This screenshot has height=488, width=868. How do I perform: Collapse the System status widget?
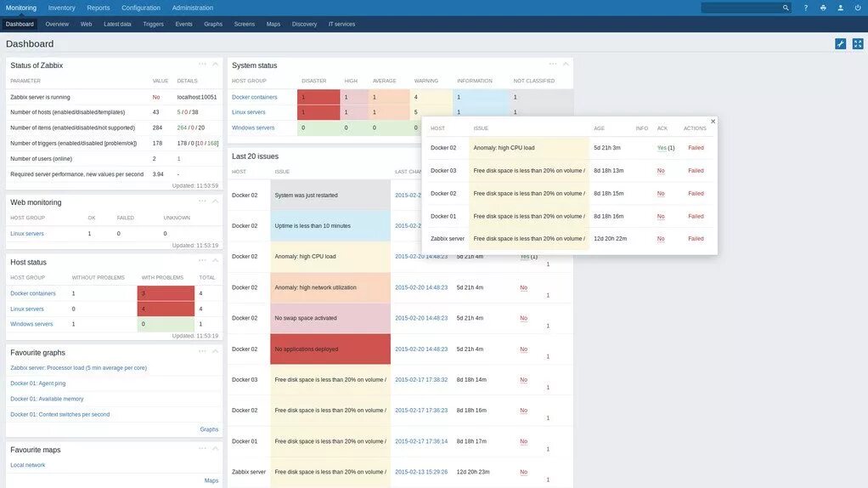(566, 65)
